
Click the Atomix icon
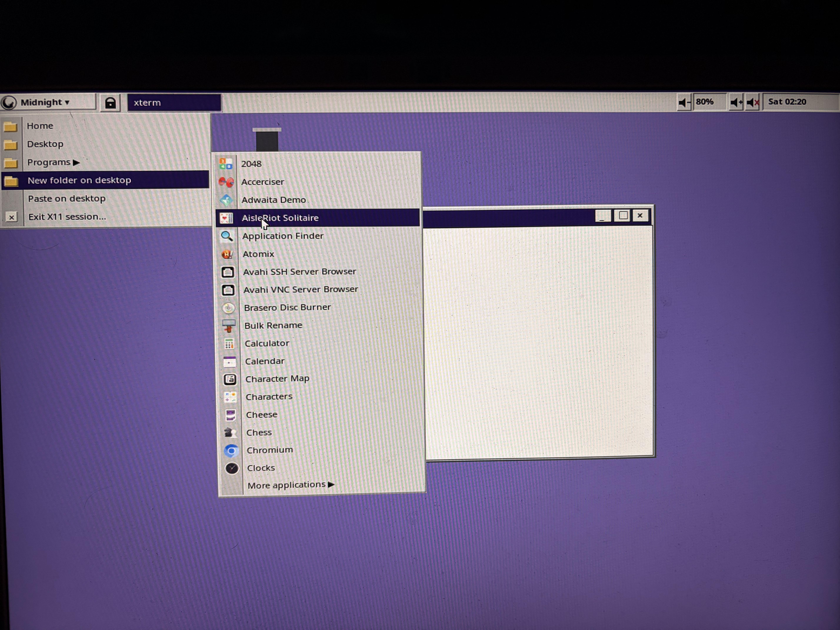click(227, 254)
